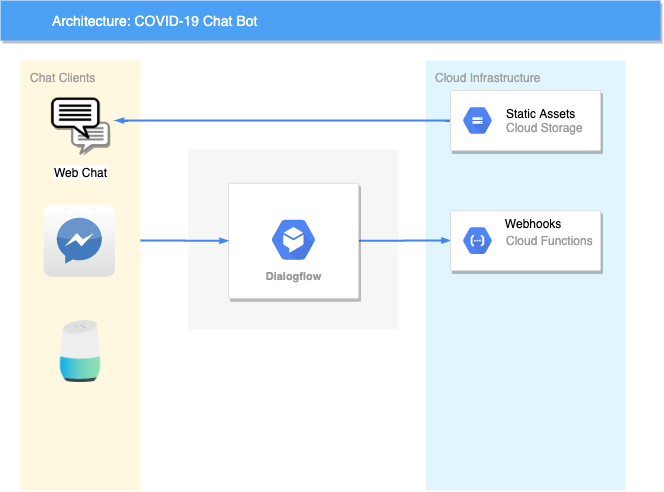Select the Chat Clients group heading

62,78
